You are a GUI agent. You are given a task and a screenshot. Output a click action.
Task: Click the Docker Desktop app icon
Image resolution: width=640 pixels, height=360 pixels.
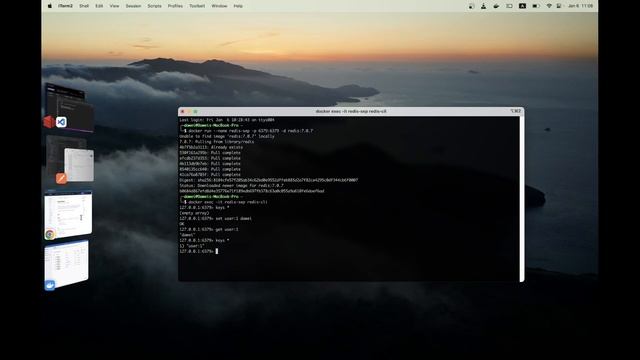point(50,285)
